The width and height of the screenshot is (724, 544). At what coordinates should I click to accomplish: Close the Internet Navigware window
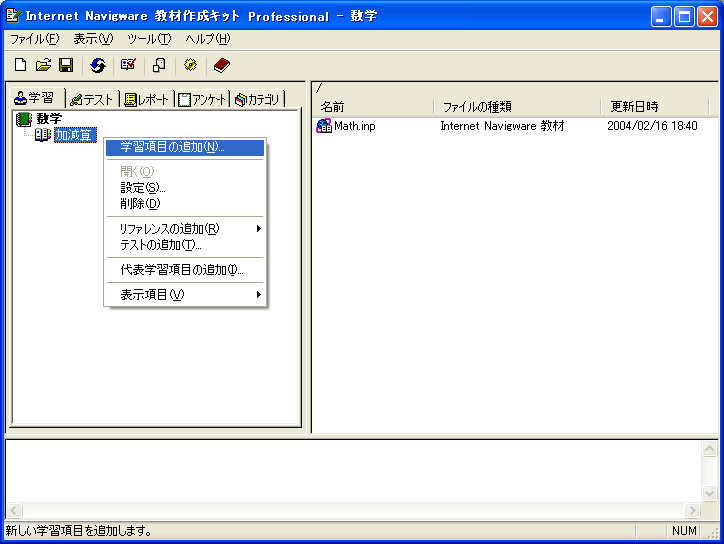click(x=707, y=17)
